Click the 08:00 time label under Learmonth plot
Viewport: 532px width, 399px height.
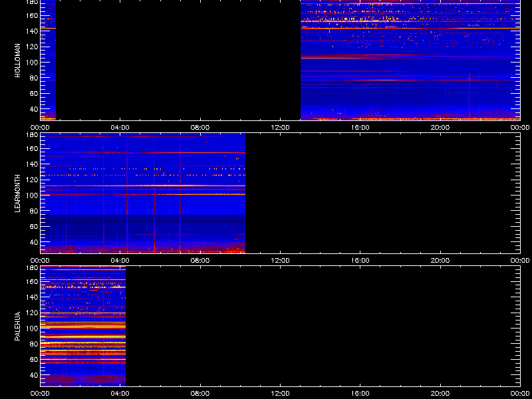200,261
